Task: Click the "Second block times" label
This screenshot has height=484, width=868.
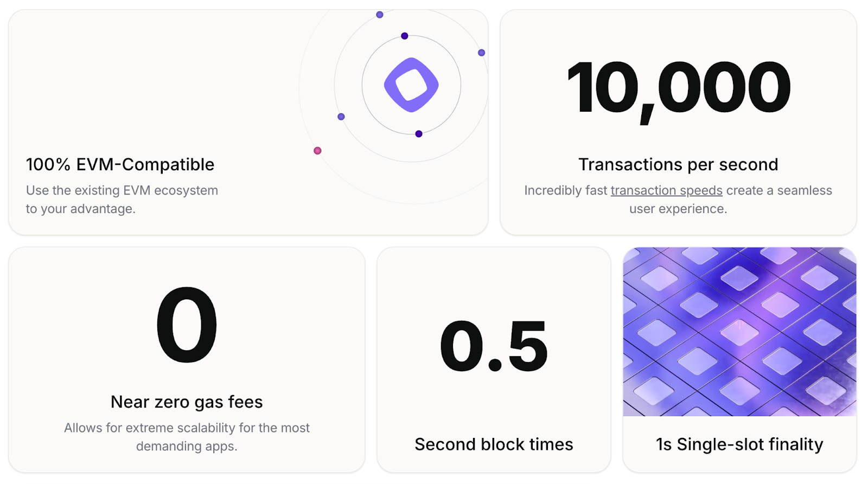Action: click(x=494, y=444)
